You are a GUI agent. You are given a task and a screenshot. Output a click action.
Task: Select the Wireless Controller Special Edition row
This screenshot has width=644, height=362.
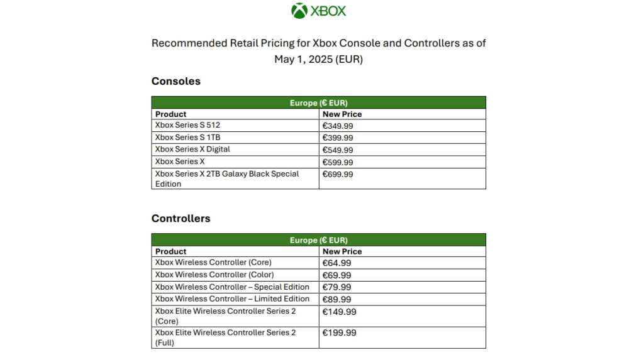click(x=232, y=287)
